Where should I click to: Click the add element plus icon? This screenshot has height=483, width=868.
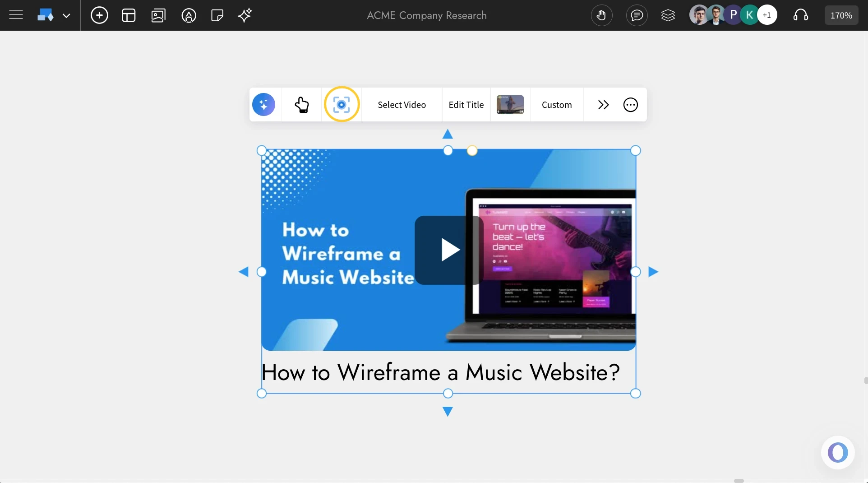(99, 15)
